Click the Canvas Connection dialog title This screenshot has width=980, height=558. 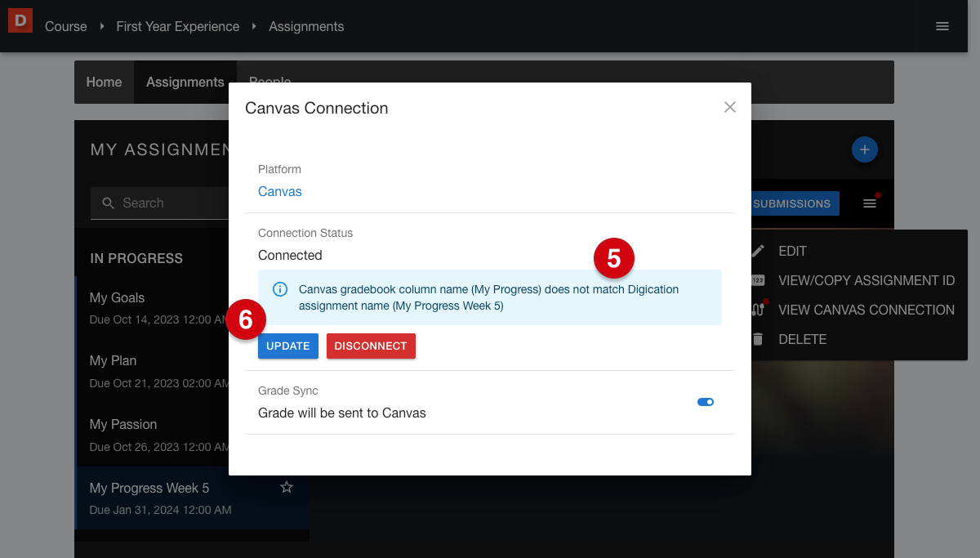click(317, 108)
